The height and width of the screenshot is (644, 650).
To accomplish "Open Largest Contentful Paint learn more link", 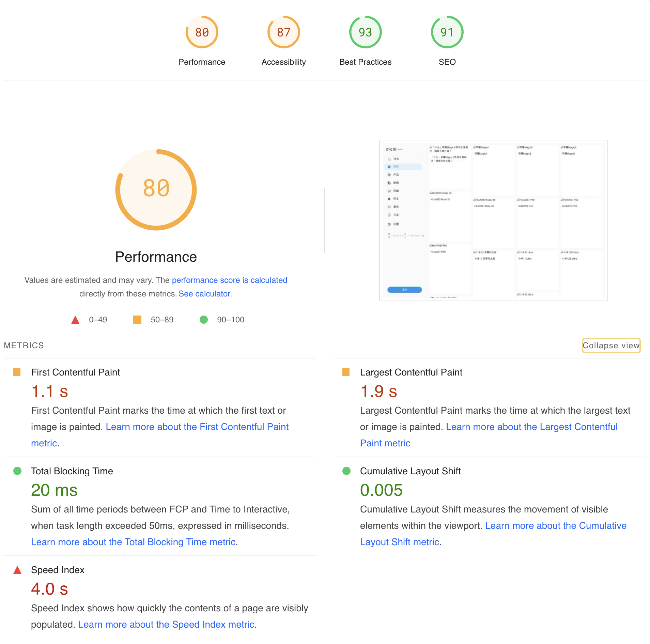I will pos(531,427).
